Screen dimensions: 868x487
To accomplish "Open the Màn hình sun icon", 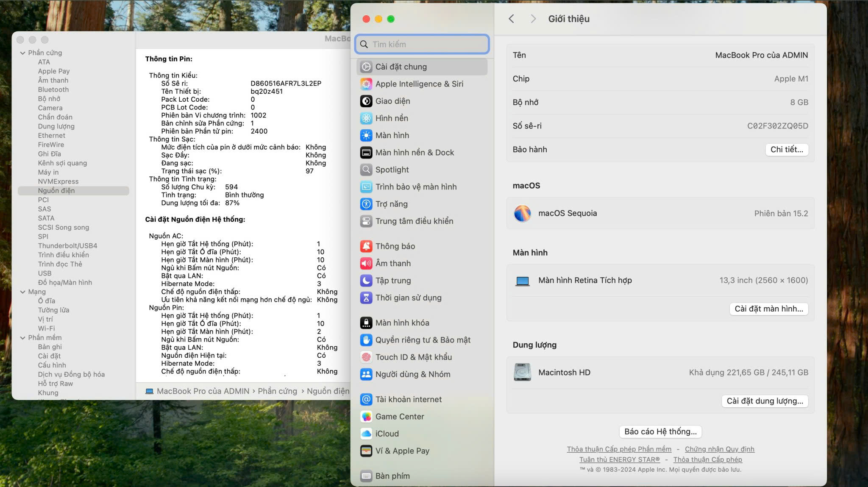I will point(366,135).
